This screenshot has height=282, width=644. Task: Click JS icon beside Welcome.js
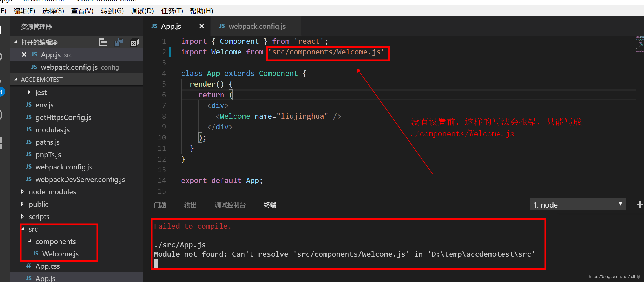(x=36, y=254)
